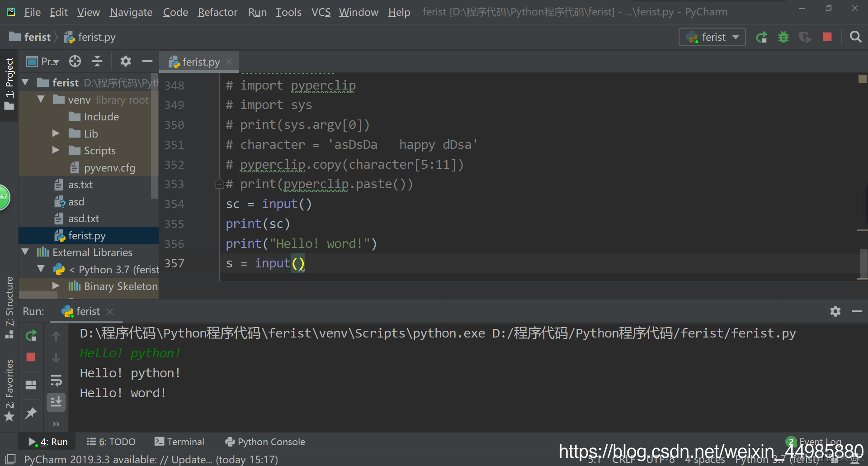
Task: Open the Terminal tool window
Action: [x=179, y=442]
